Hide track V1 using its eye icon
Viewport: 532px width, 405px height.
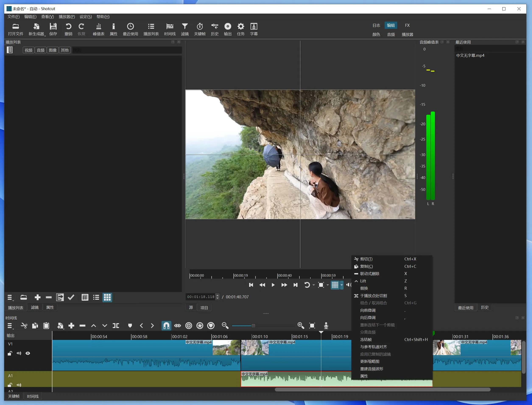[x=28, y=353]
